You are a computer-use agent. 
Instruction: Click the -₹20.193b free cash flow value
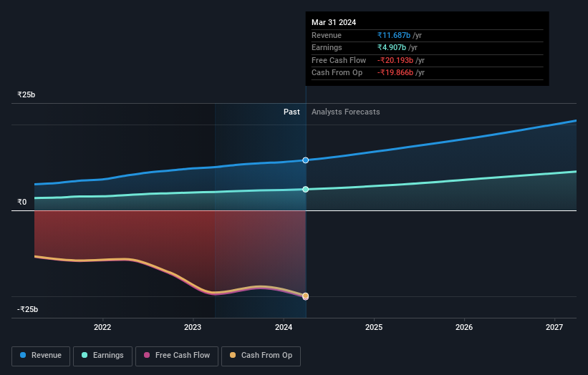tap(395, 60)
